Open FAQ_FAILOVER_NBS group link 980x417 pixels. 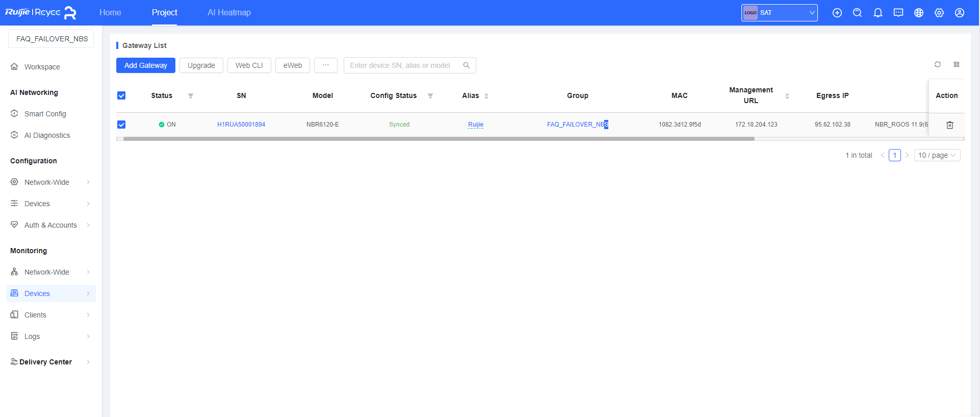[x=577, y=125]
